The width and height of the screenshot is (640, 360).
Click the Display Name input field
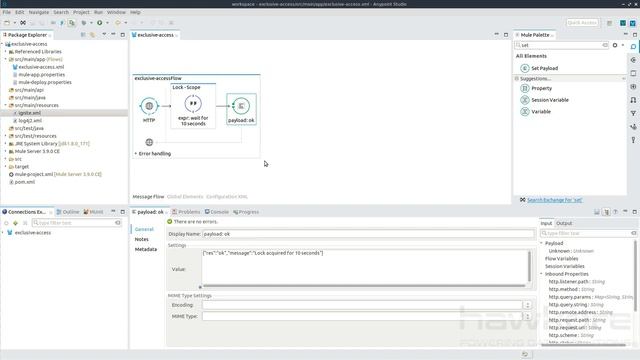[368, 234]
